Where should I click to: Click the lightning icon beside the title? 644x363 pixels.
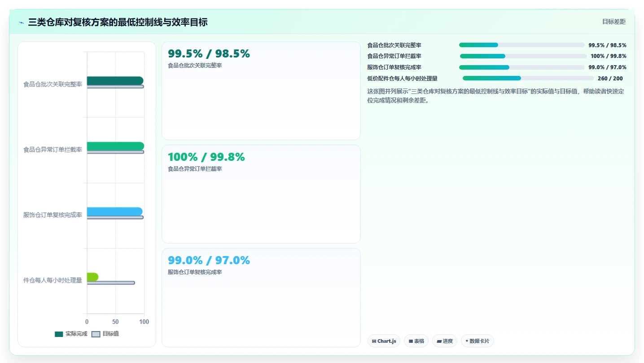22,22
